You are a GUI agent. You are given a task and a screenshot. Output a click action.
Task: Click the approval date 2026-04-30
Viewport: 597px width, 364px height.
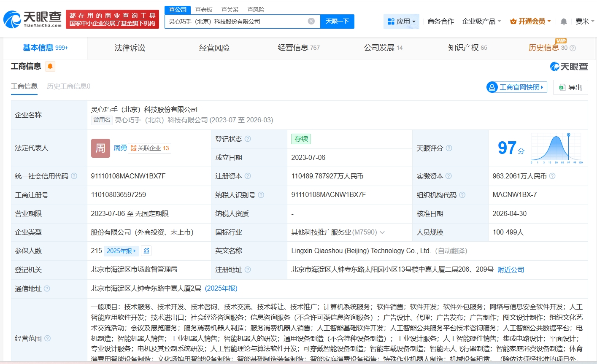pyautogui.click(x=510, y=213)
